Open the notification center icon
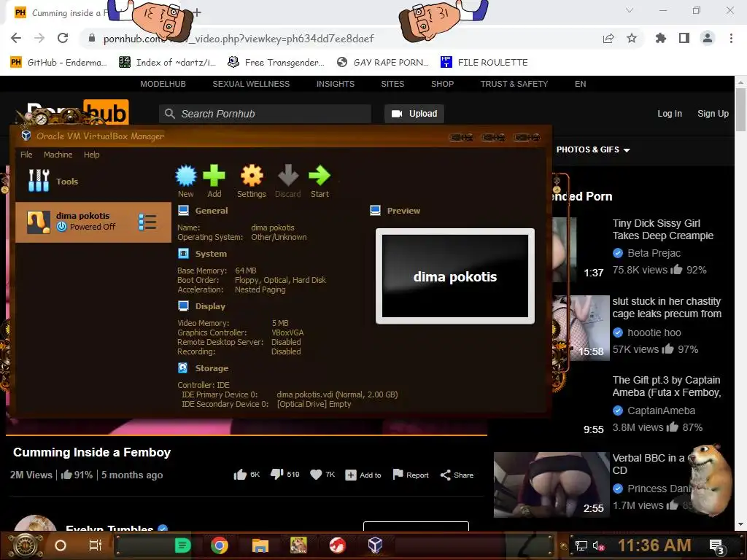This screenshot has height=560, width=747. (x=716, y=547)
